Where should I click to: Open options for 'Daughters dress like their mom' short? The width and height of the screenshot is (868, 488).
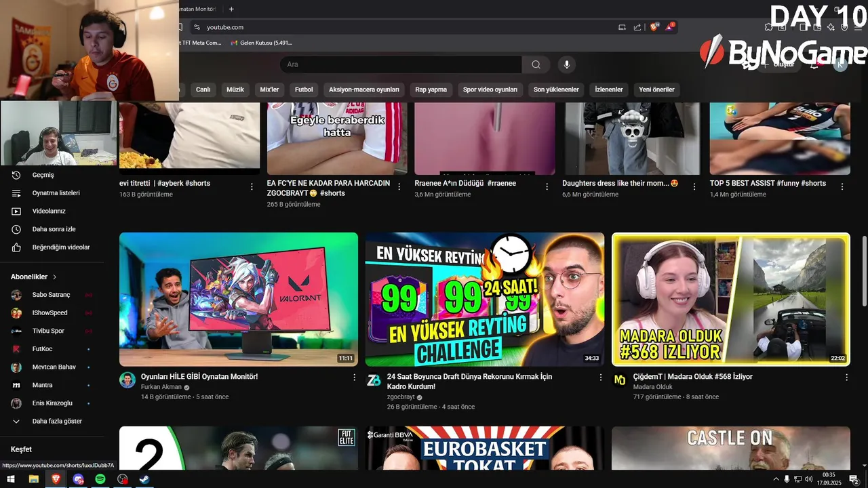coord(694,186)
